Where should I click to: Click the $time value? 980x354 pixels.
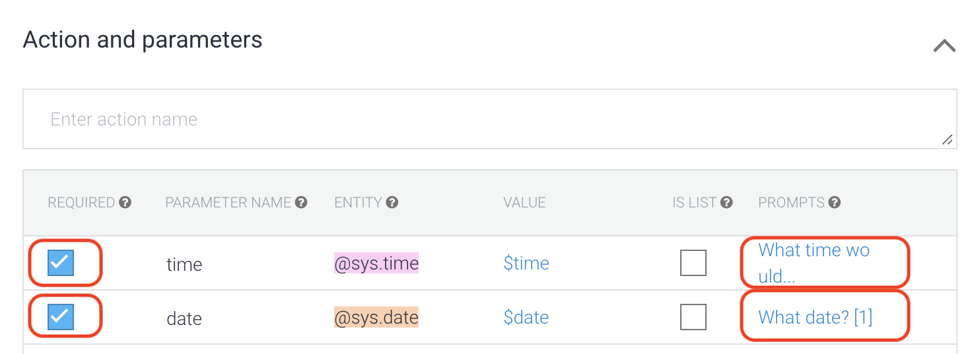526,264
